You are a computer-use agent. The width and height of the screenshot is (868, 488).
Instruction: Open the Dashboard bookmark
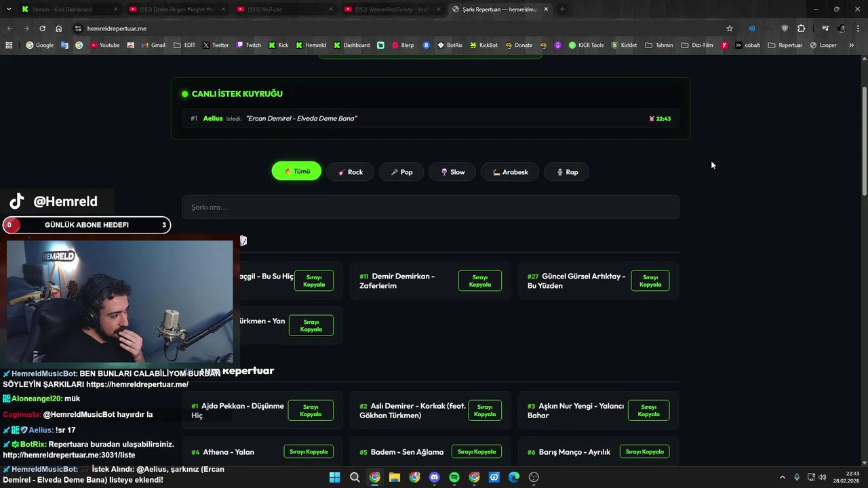[x=351, y=45]
